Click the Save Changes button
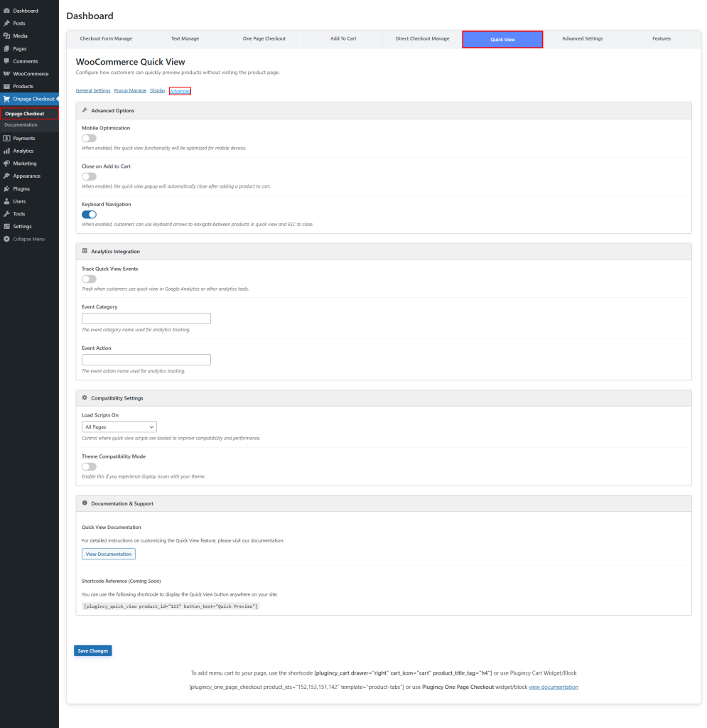 point(93,651)
